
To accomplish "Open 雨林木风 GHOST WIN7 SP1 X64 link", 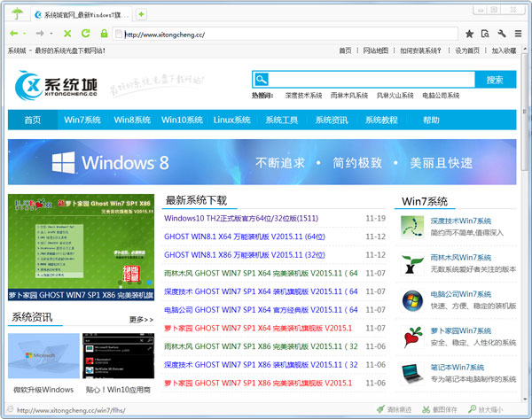I will pos(261,273).
